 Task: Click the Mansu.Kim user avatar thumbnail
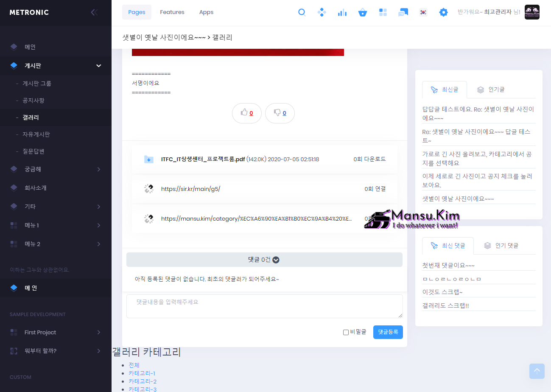coord(532,12)
